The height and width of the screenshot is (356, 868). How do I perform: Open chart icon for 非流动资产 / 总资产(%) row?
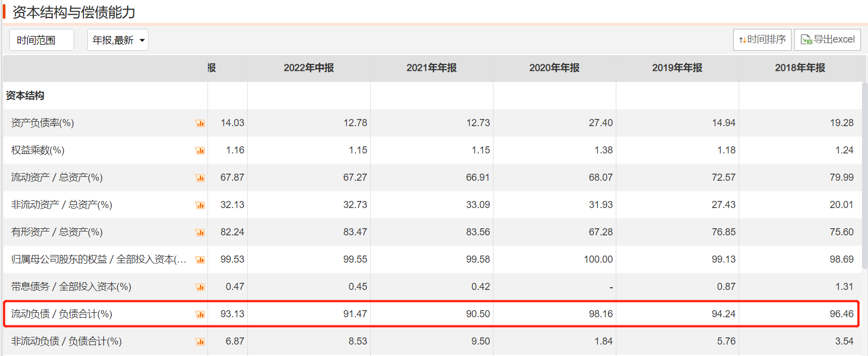(200, 205)
